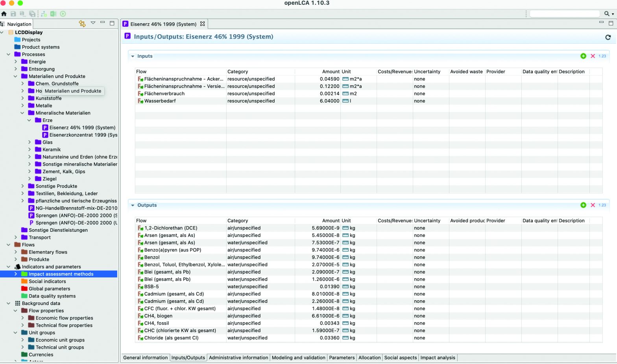Minimize the editor area
The height and width of the screenshot is (364, 617).
tap(601, 22)
